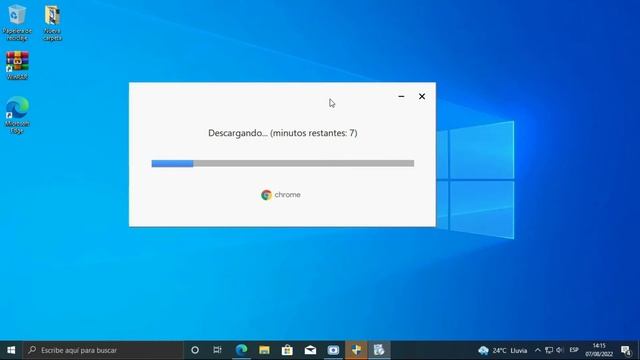Open the Windows Start menu
The image size is (640, 360).
point(11,350)
